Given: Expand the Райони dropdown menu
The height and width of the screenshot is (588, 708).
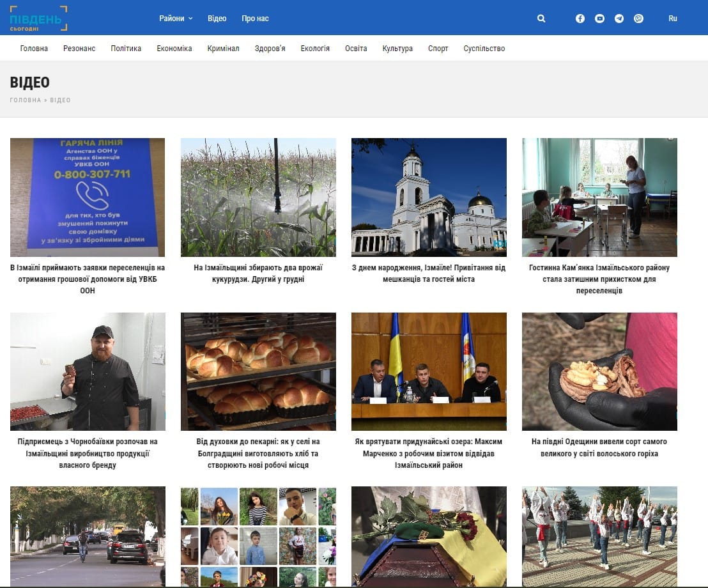Looking at the screenshot, I should pos(176,19).
